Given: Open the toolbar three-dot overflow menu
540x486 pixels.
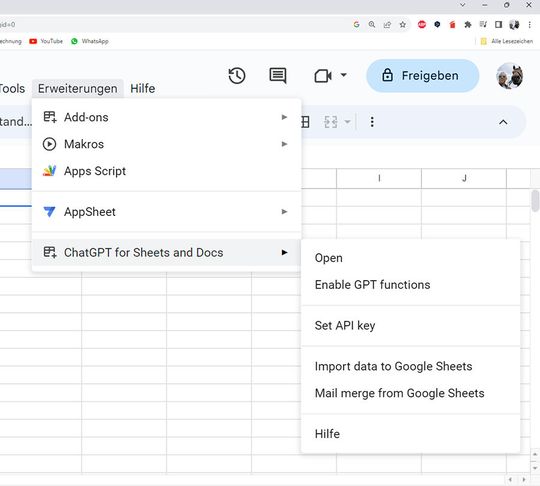Looking at the screenshot, I should coord(372,122).
